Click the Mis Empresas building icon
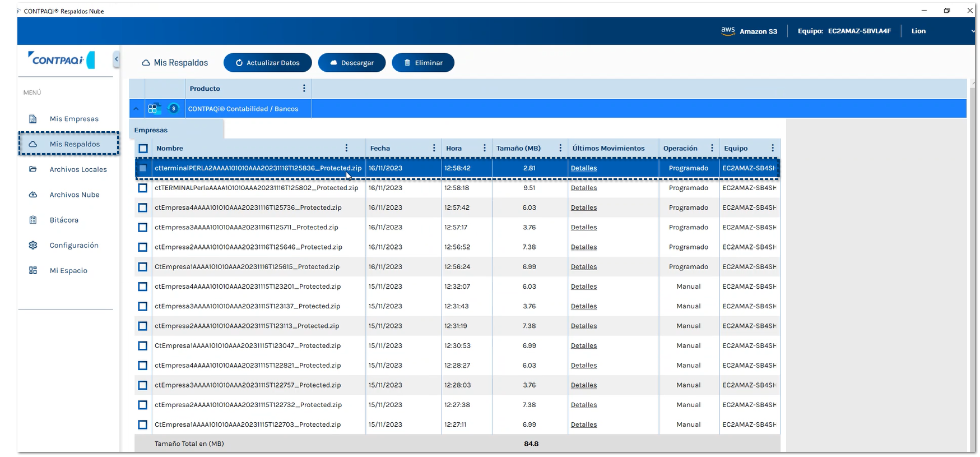Image resolution: width=980 pixels, height=457 pixels. coord(33,119)
